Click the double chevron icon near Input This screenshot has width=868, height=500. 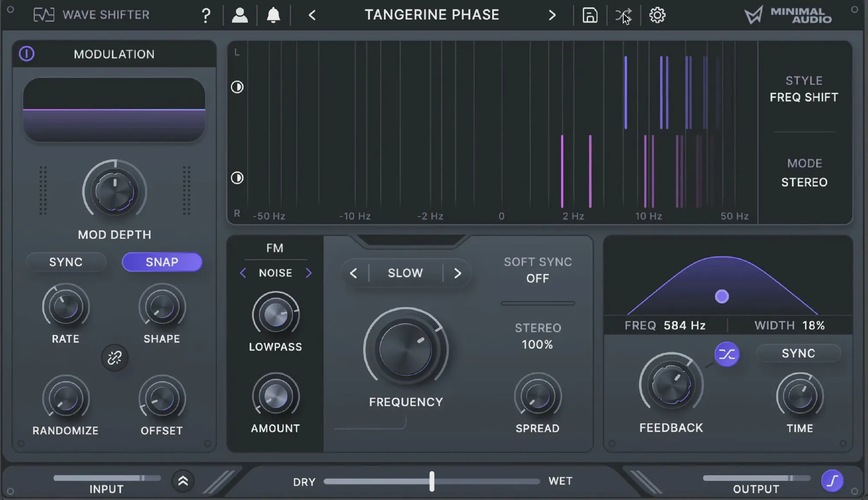click(183, 481)
